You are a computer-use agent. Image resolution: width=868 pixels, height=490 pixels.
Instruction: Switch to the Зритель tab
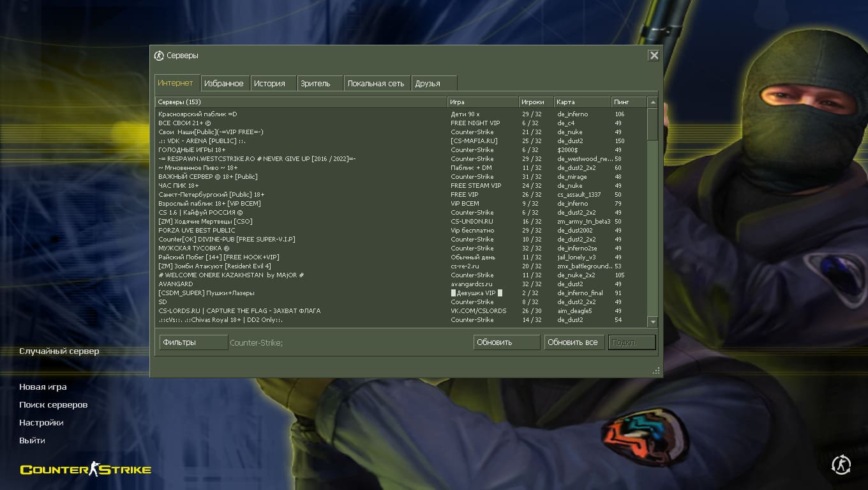click(x=320, y=84)
